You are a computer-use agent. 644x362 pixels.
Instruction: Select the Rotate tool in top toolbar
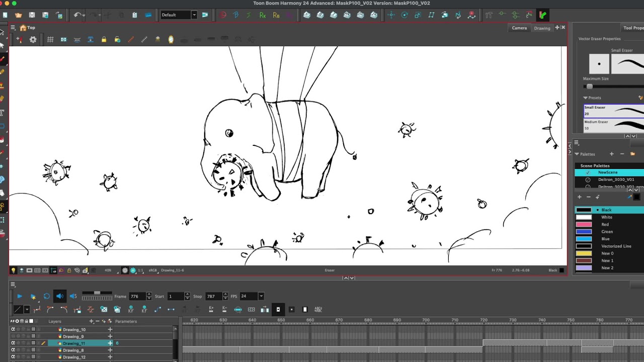pyautogui.click(x=405, y=15)
